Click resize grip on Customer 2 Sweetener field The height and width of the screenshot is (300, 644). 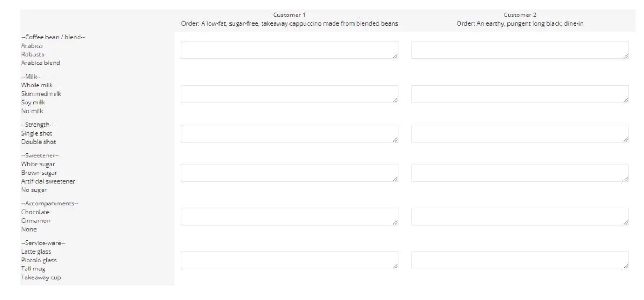[x=625, y=179]
